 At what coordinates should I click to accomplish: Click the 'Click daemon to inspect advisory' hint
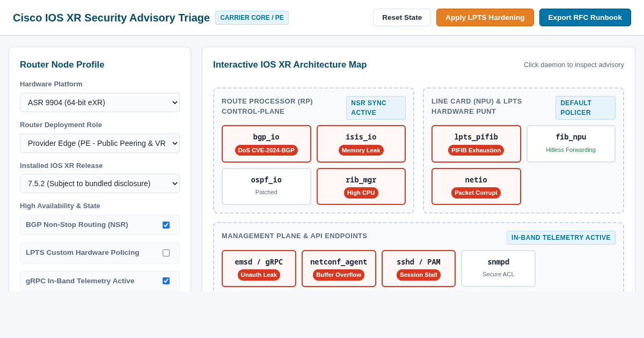[574, 65]
